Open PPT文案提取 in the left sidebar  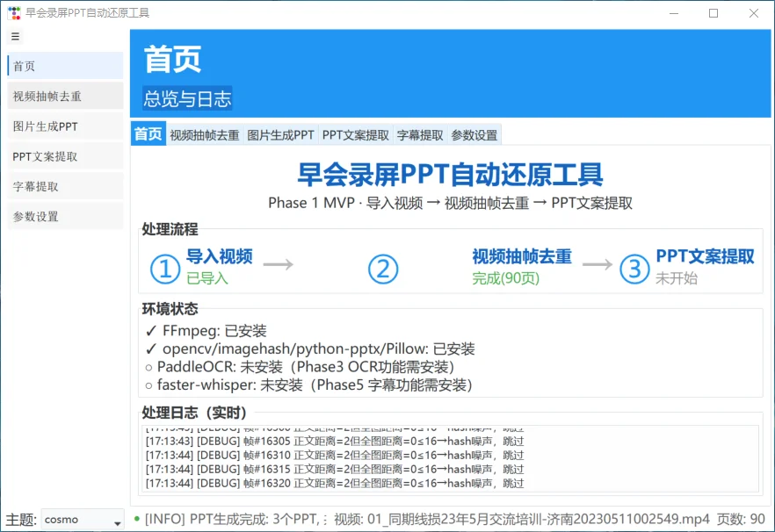pos(65,156)
